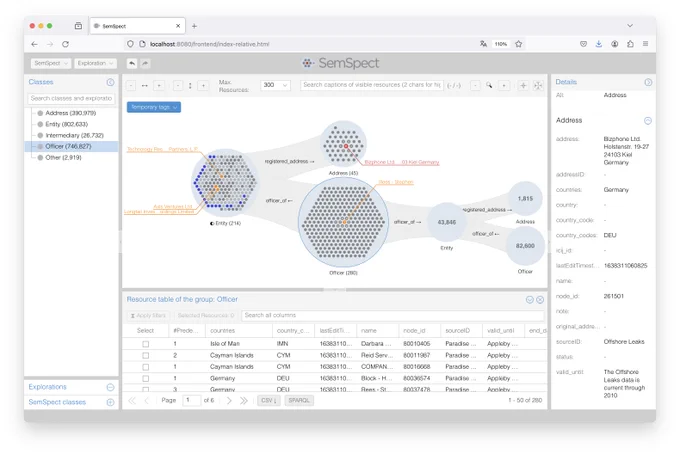Click the SPARQL button
The width and height of the screenshot is (680, 454).
299,400
